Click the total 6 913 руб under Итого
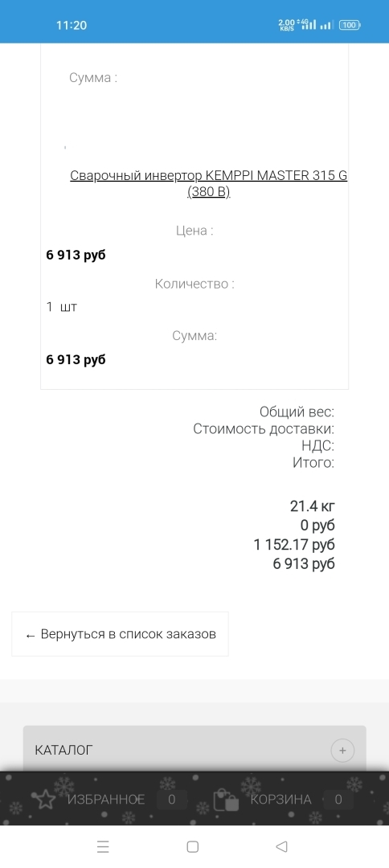The width and height of the screenshot is (389, 868). (304, 564)
